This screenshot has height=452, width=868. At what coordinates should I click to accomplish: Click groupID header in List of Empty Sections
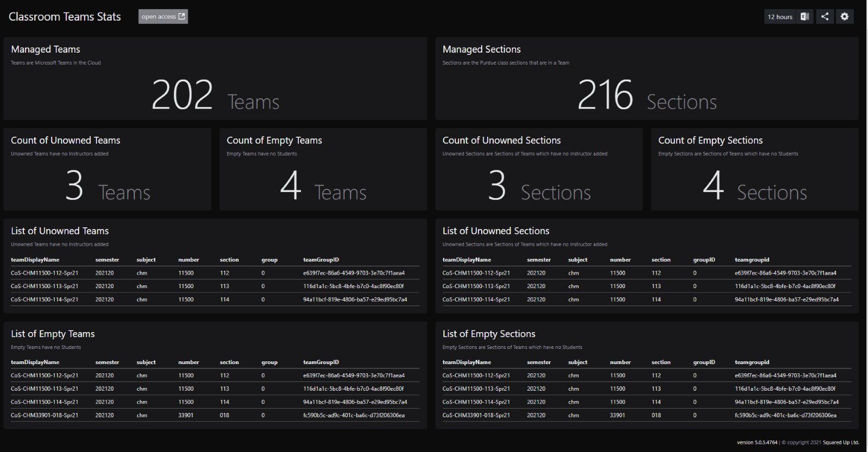[704, 362]
